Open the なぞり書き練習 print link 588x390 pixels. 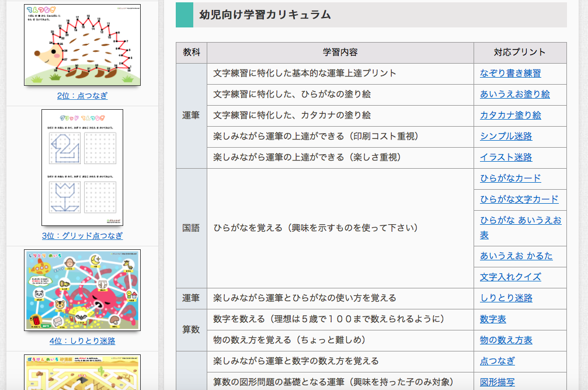(x=510, y=74)
